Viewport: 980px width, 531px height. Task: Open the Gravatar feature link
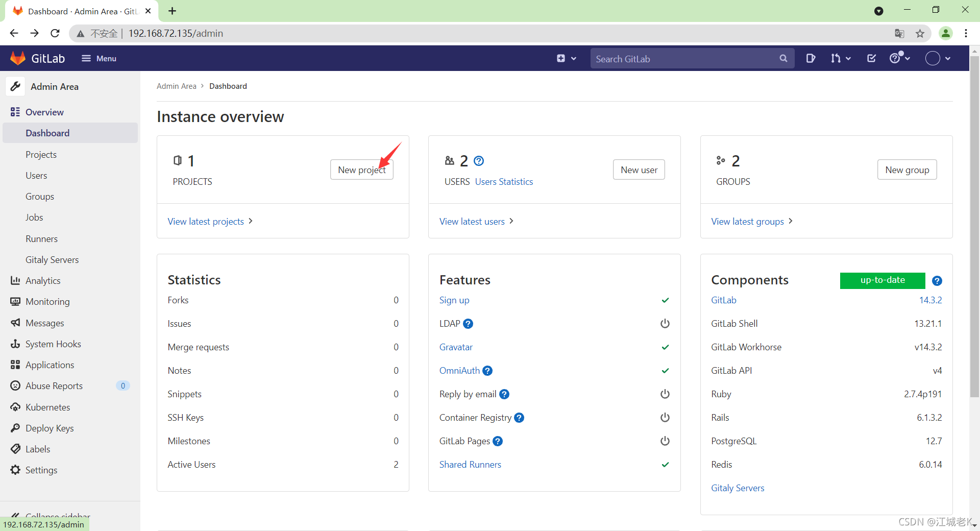click(456, 347)
